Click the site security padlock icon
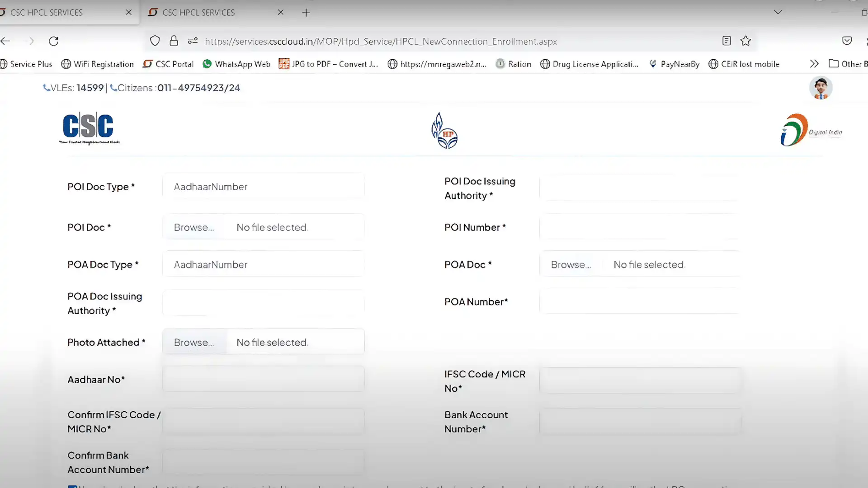The image size is (868, 488). (174, 41)
